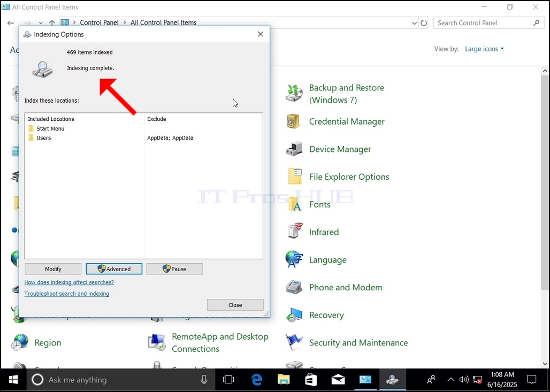550x392 pixels.
Task: Open the Advanced indexing settings button
Action: coord(114,269)
